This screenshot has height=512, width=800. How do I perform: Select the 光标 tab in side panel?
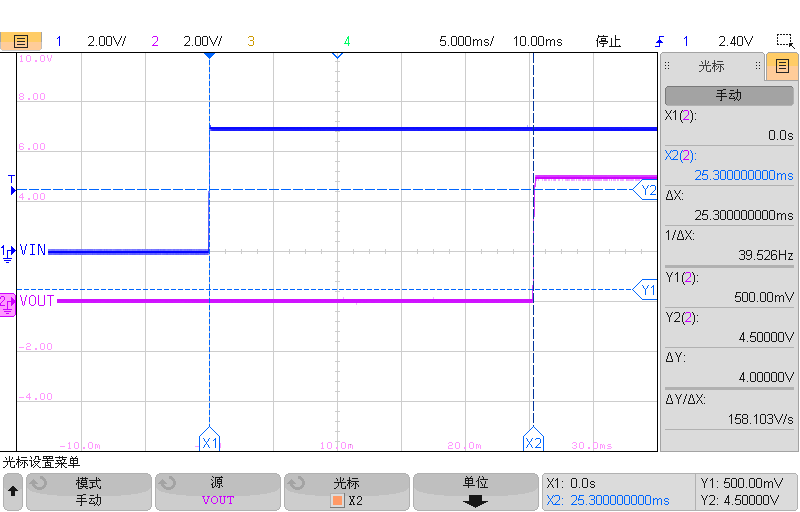(x=711, y=66)
